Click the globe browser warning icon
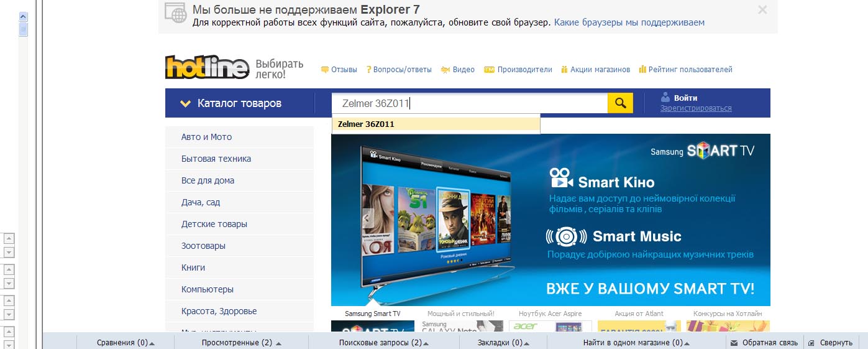This screenshot has height=349, width=868. [x=176, y=14]
